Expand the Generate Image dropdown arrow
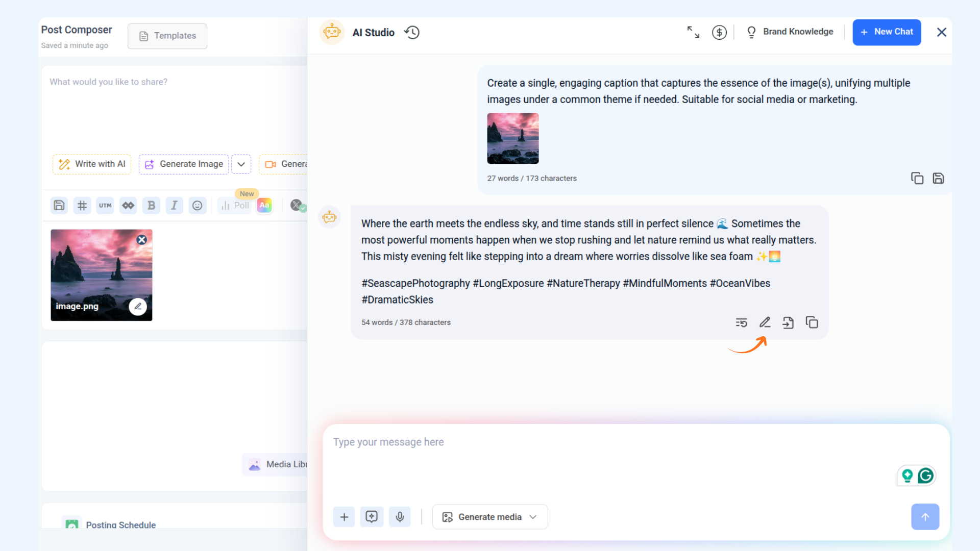The image size is (980, 551). [x=241, y=164]
